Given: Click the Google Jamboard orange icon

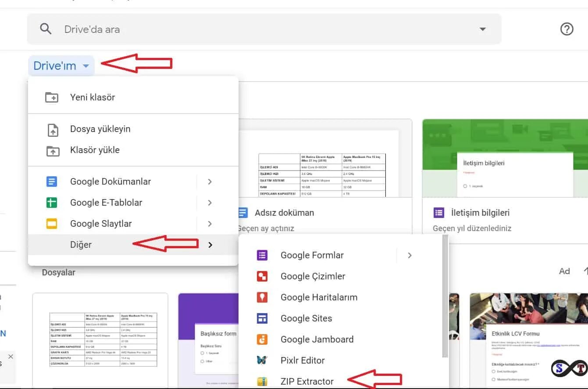Looking at the screenshot, I should point(262,339).
